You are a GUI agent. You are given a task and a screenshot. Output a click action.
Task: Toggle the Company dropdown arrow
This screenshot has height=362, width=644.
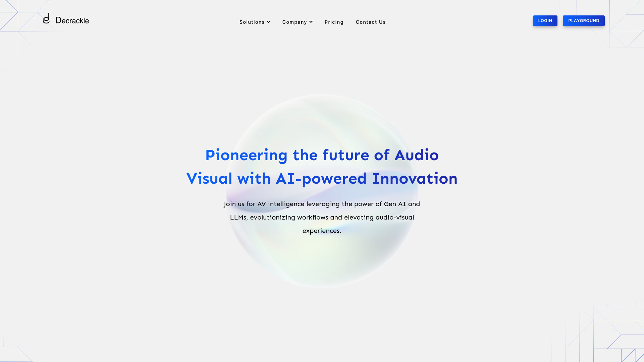(311, 22)
